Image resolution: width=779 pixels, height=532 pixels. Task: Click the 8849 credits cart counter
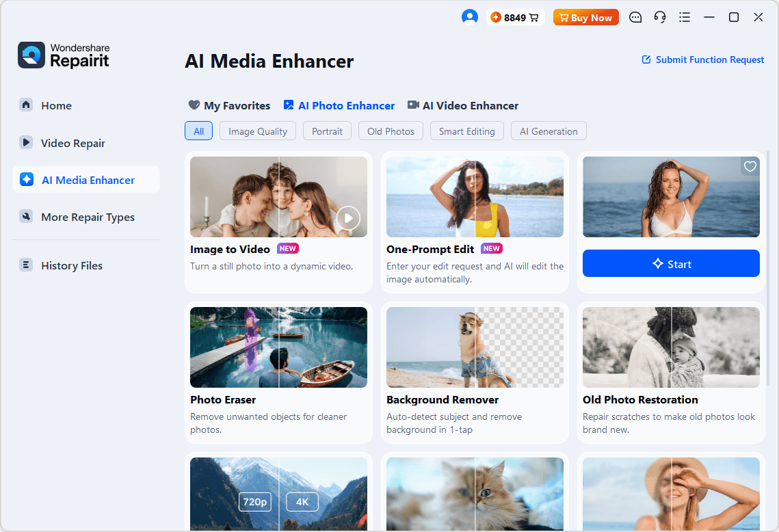pyautogui.click(x=516, y=17)
